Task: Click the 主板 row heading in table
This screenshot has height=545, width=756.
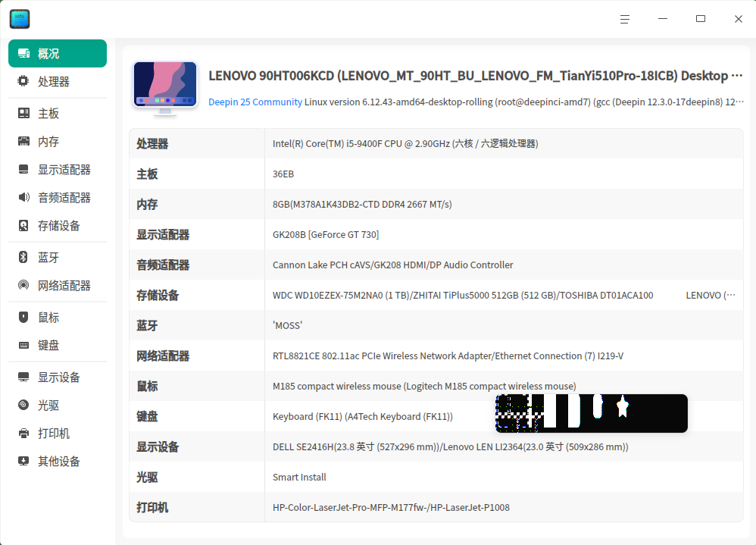Action: pyautogui.click(x=147, y=174)
